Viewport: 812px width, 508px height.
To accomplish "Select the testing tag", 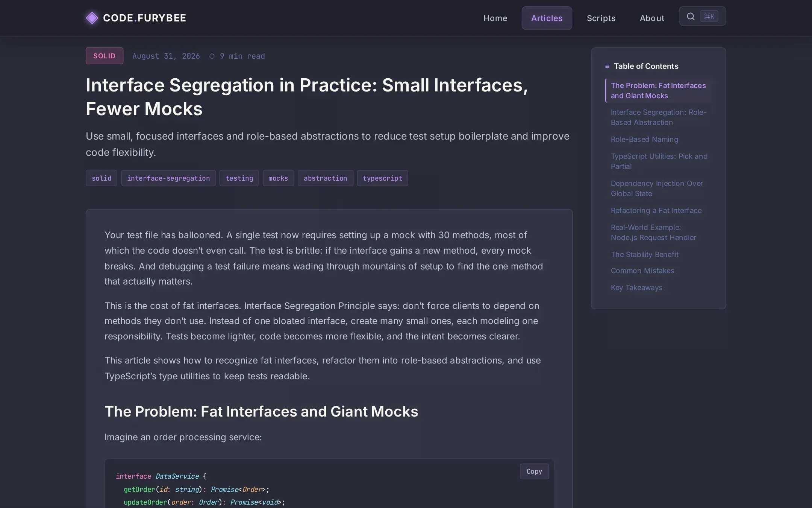I will pyautogui.click(x=239, y=178).
